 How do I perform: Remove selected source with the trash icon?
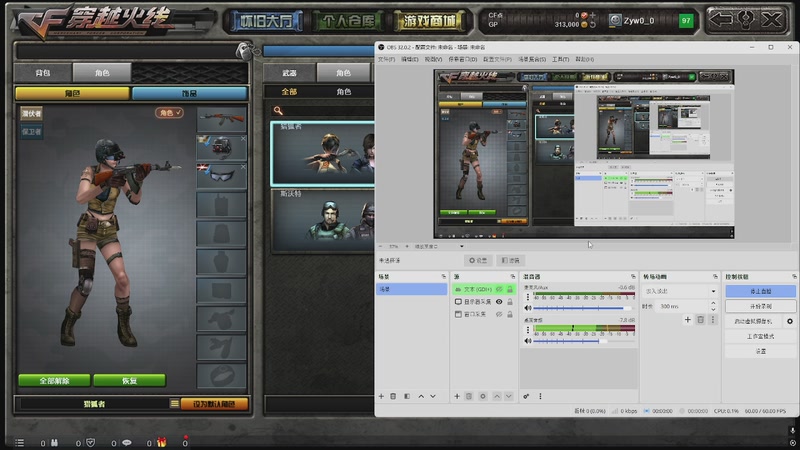469,396
